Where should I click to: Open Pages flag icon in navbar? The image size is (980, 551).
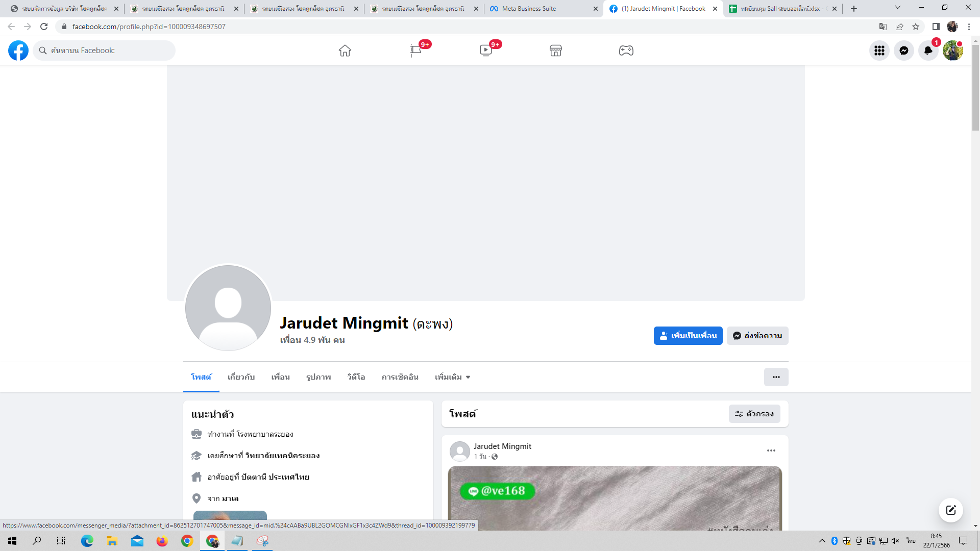pyautogui.click(x=415, y=51)
